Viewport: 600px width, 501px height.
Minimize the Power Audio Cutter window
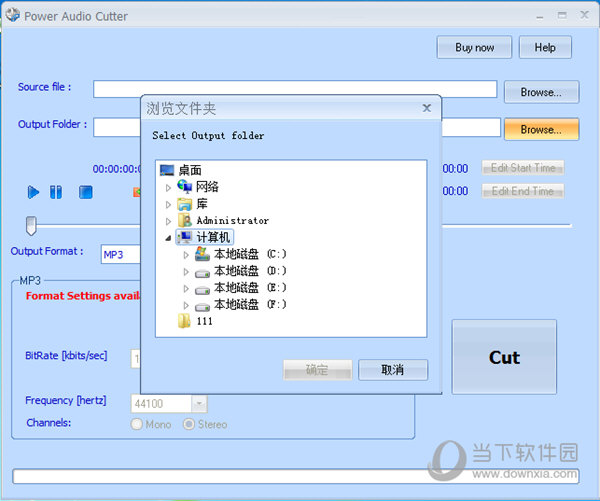pyautogui.click(x=540, y=16)
